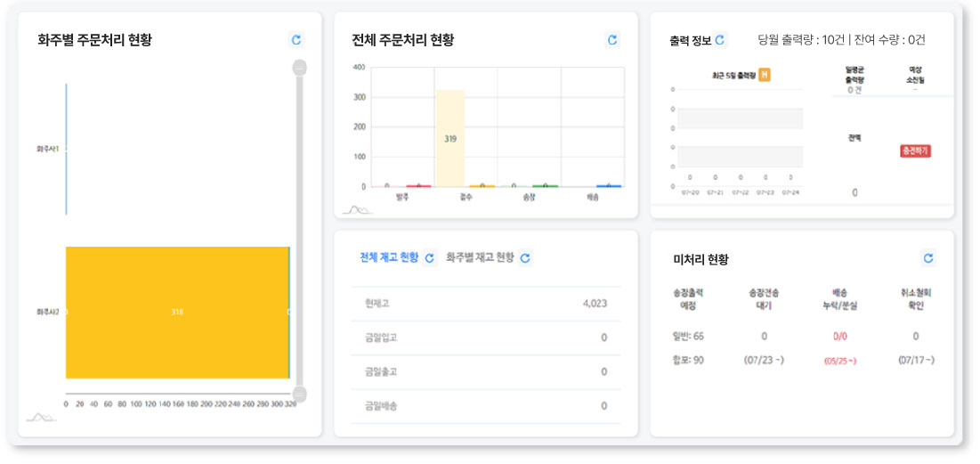Click the 현재고 row label
Screen dimensions: 980x464
click(377, 304)
